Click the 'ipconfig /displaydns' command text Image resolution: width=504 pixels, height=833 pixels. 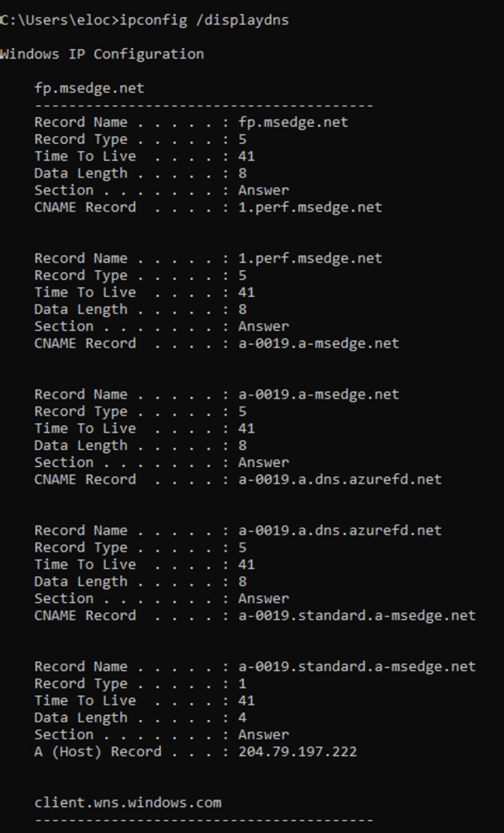[205, 20]
